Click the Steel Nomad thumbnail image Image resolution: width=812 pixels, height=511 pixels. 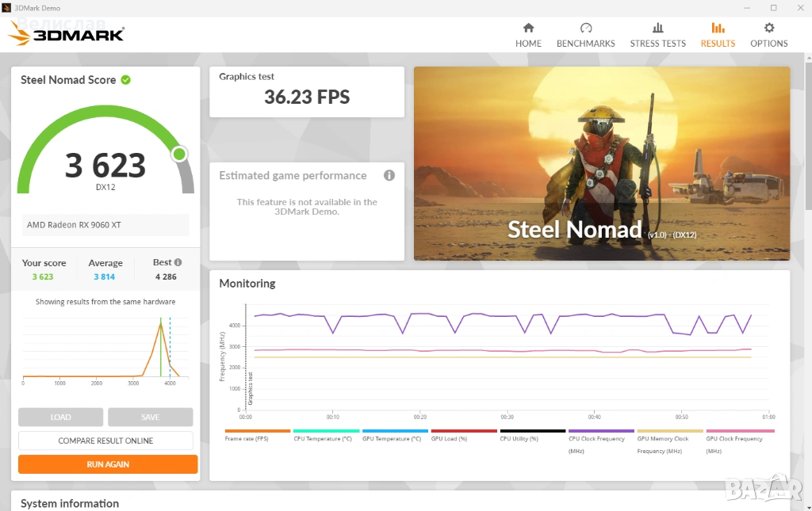(601, 163)
